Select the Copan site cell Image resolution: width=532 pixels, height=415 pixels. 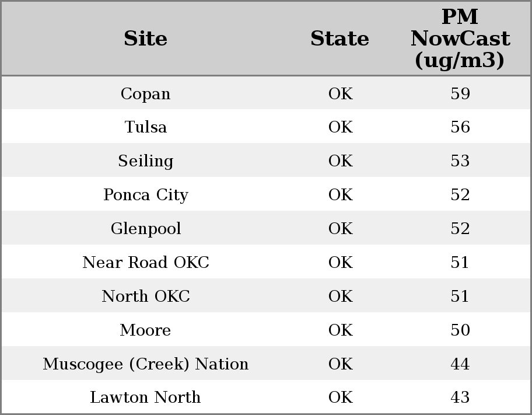(145, 94)
